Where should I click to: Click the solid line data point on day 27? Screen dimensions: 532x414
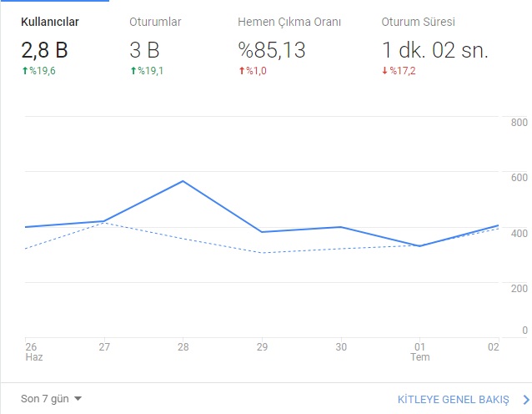pos(104,221)
